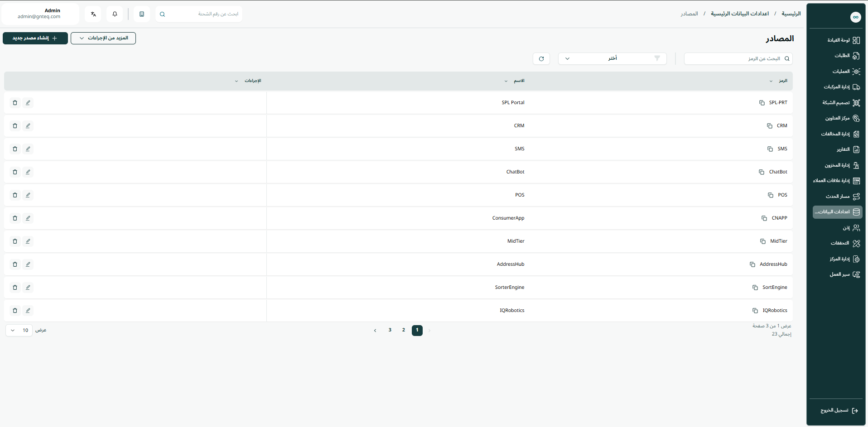Viewport: 868px width, 427px height.
Task: Click the الرمز column sort chevron
Action: tap(771, 81)
